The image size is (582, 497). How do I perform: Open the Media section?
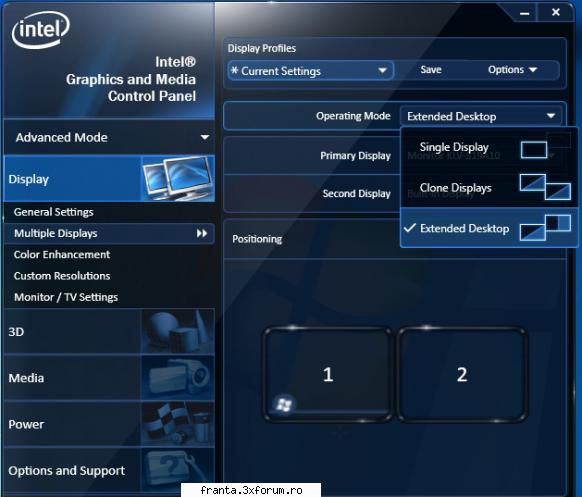(109, 378)
